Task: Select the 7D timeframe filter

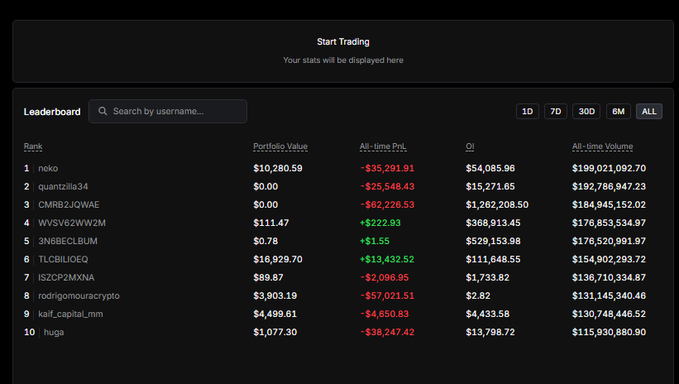Action: point(556,111)
